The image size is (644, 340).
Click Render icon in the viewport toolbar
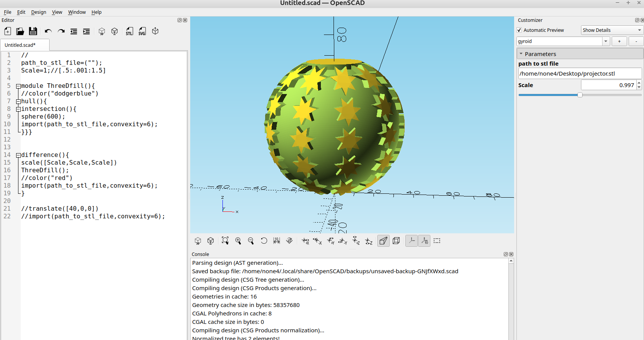211,241
